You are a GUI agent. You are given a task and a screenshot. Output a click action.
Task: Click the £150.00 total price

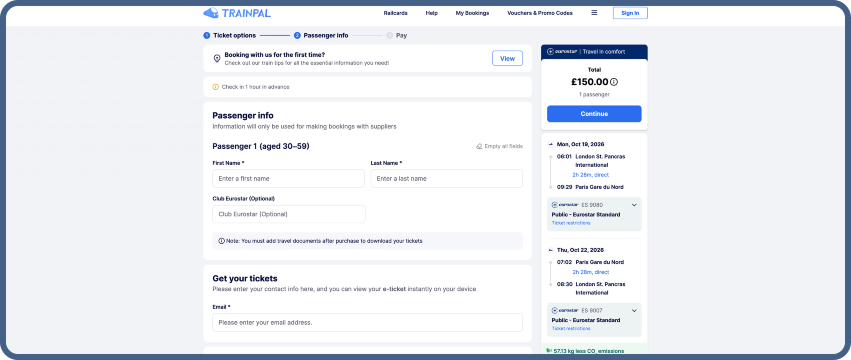(x=589, y=82)
